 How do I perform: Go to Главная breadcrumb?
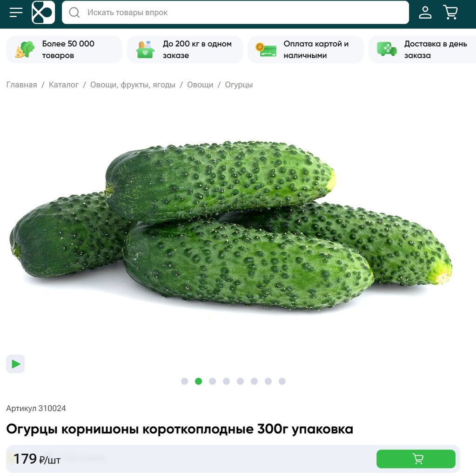[21, 85]
